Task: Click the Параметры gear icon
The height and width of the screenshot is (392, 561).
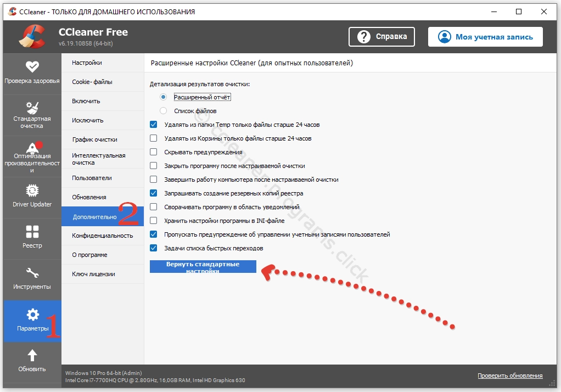Action: click(x=32, y=315)
